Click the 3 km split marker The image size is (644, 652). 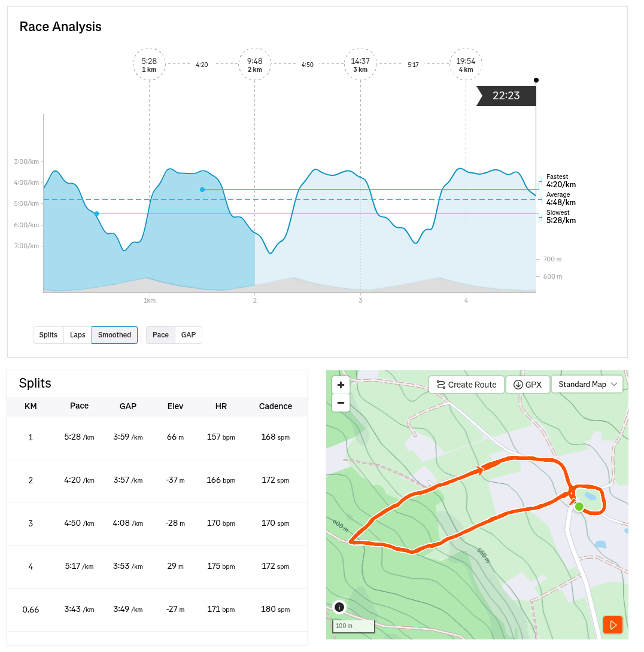(x=360, y=64)
